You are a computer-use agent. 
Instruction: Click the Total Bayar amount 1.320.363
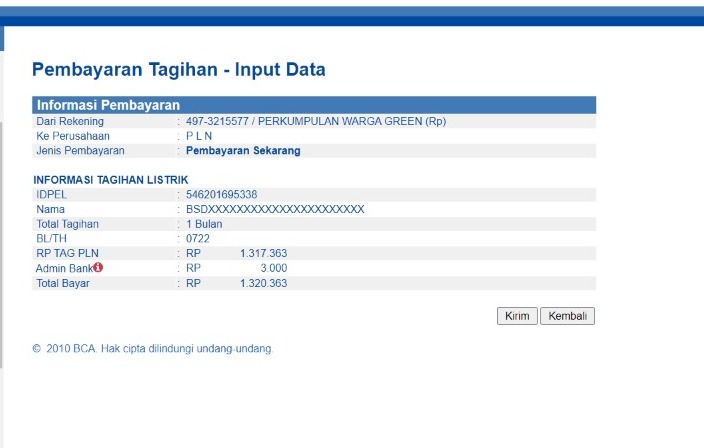263,284
